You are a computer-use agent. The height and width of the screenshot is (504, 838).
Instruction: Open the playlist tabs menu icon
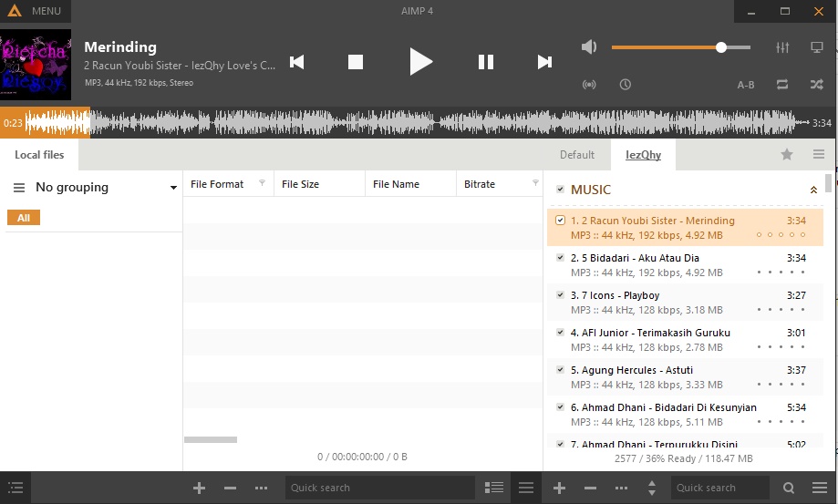click(x=819, y=154)
